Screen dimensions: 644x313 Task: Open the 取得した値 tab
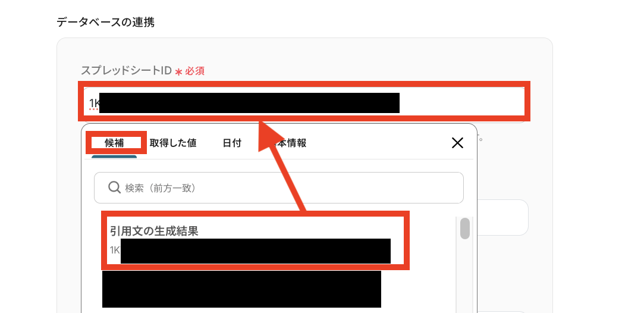pyautogui.click(x=172, y=143)
